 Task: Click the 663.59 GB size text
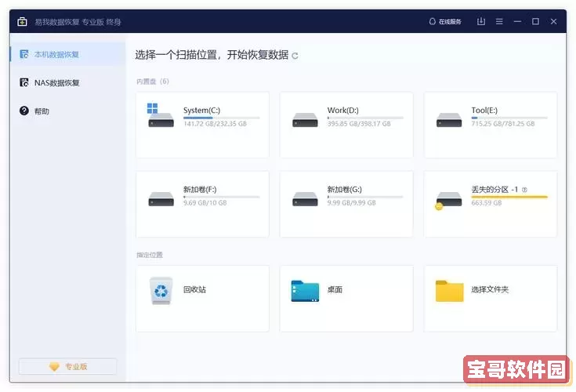click(487, 203)
